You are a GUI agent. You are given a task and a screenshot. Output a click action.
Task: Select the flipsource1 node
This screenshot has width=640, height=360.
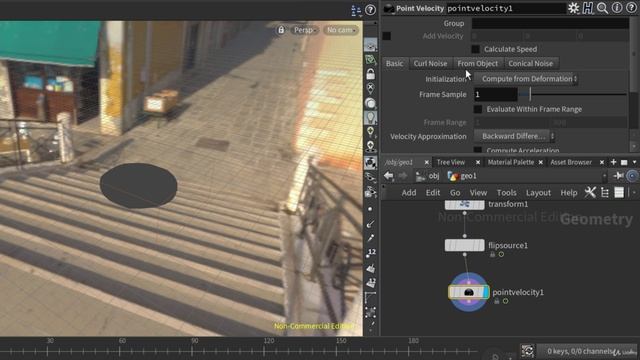(464, 245)
